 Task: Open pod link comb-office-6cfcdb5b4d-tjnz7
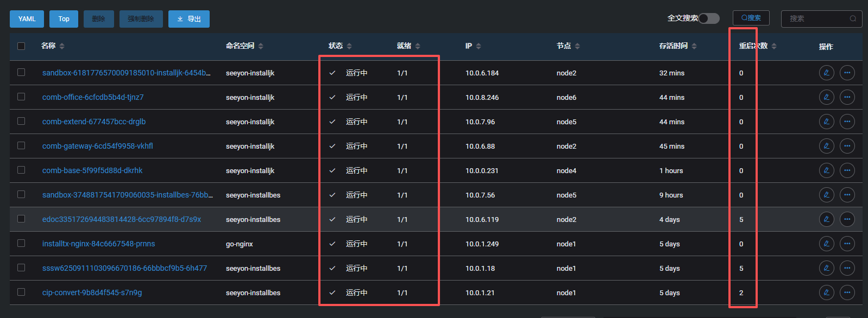pyautogui.click(x=93, y=97)
